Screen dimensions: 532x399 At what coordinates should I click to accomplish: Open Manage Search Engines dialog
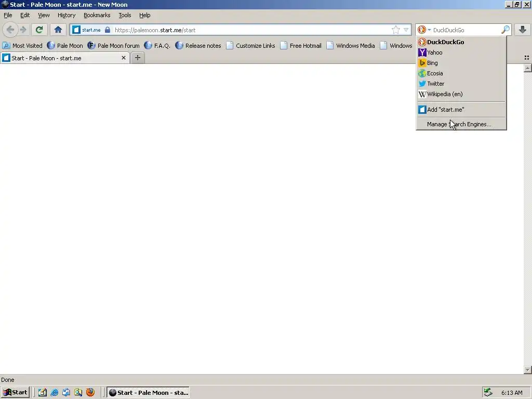pos(461,124)
